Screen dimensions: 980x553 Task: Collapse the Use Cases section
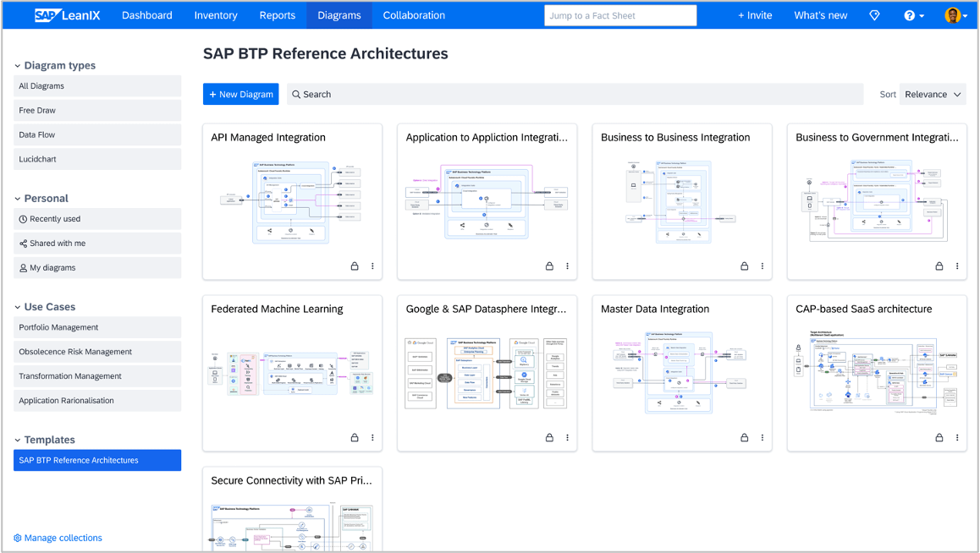(x=18, y=307)
